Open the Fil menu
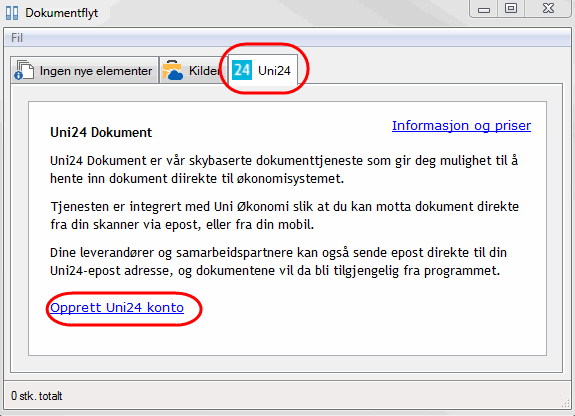575x416 pixels. (17, 38)
